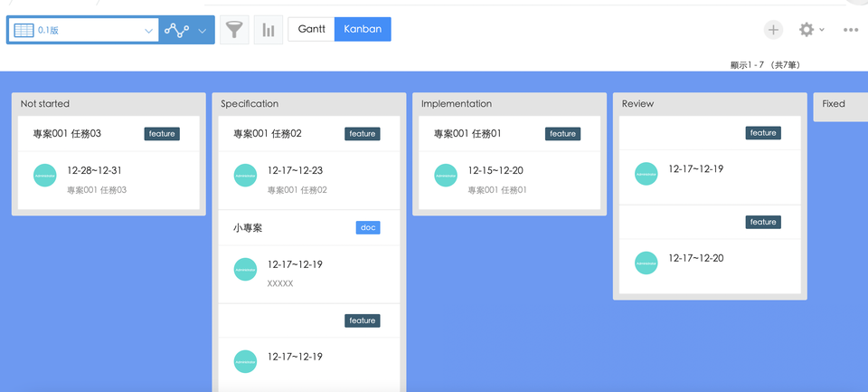Select the 12-17~12-20 card in Review
The height and width of the screenshot is (392, 868).
pyautogui.click(x=695, y=258)
